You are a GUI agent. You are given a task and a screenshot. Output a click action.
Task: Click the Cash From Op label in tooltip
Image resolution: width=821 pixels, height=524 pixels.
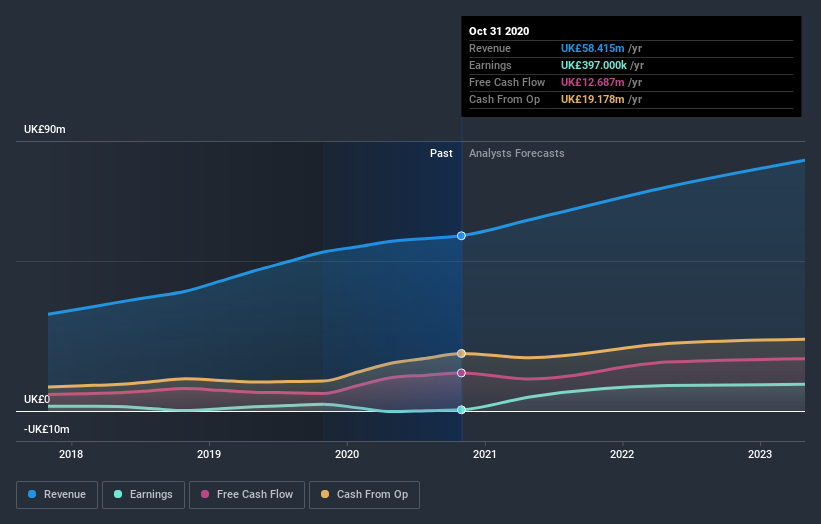[x=504, y=99]
